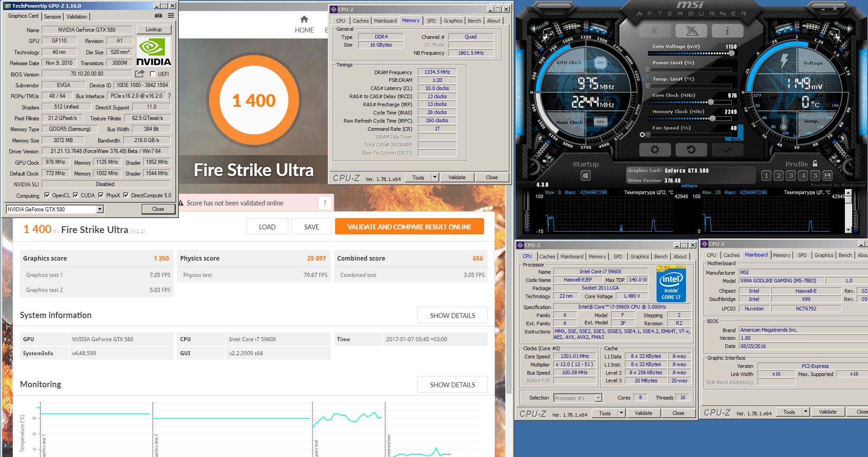Viewport: 868px width, 457px height.
Task: Select Afterburner profile slot 3
Action: pos(791,176)
